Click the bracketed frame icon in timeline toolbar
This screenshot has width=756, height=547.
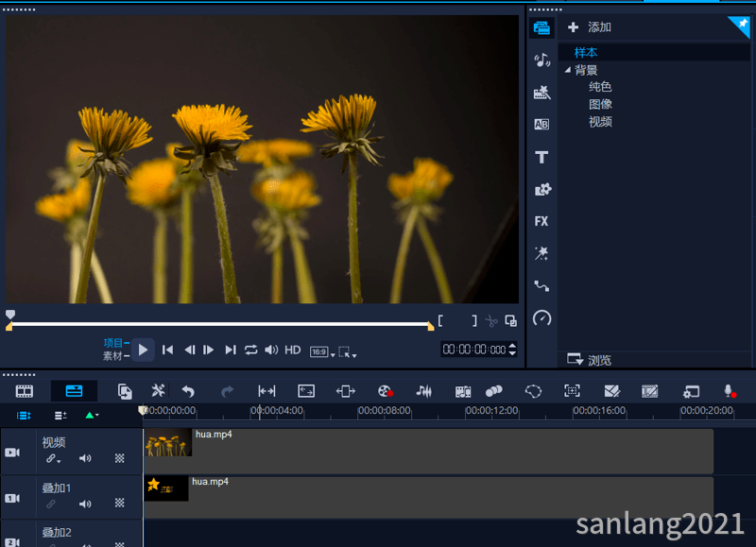pos(573,391)
